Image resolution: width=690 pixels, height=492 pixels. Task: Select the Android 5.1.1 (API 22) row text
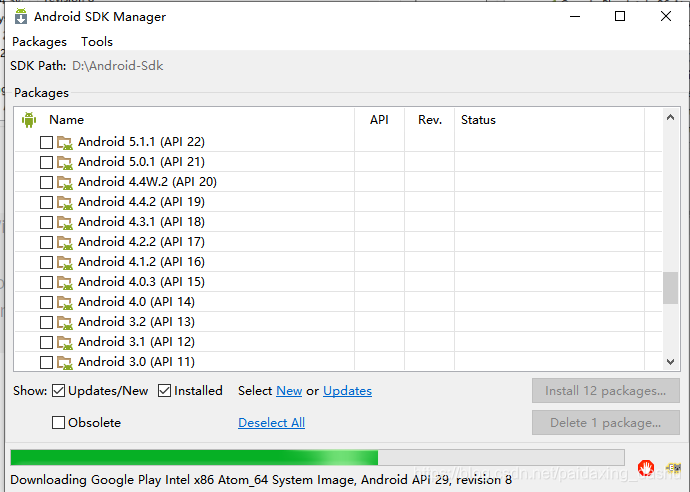[141, 142]
